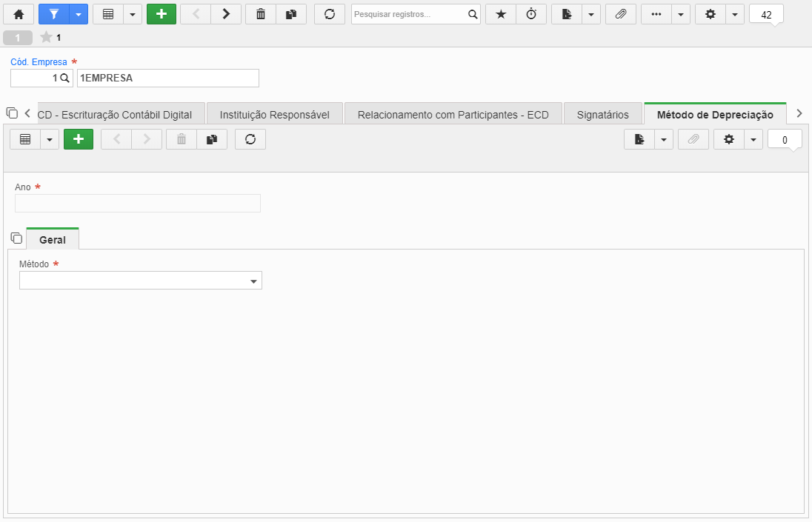Click the blue filter funnel button

pyautogui.click(x=54, y=15)
